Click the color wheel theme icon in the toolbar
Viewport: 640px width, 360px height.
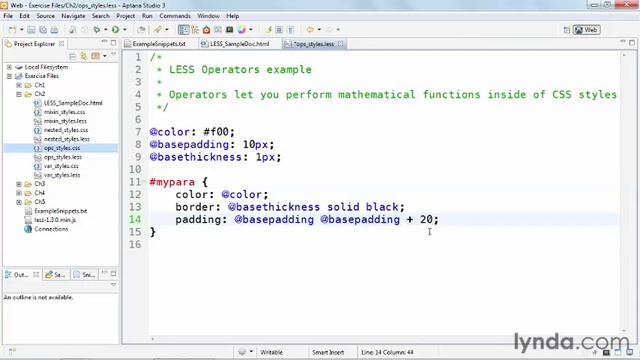tap(242, 29)
